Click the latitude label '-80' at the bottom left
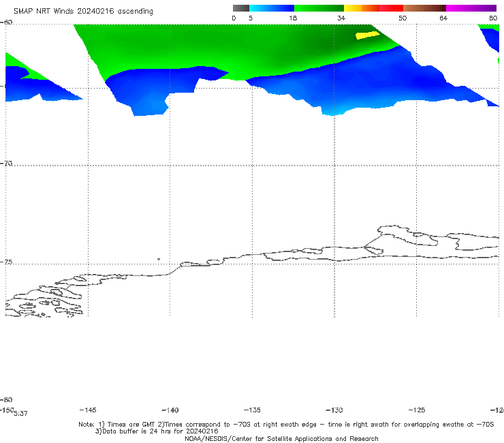This screenshot has height=443, width=504. pos(6,399)
